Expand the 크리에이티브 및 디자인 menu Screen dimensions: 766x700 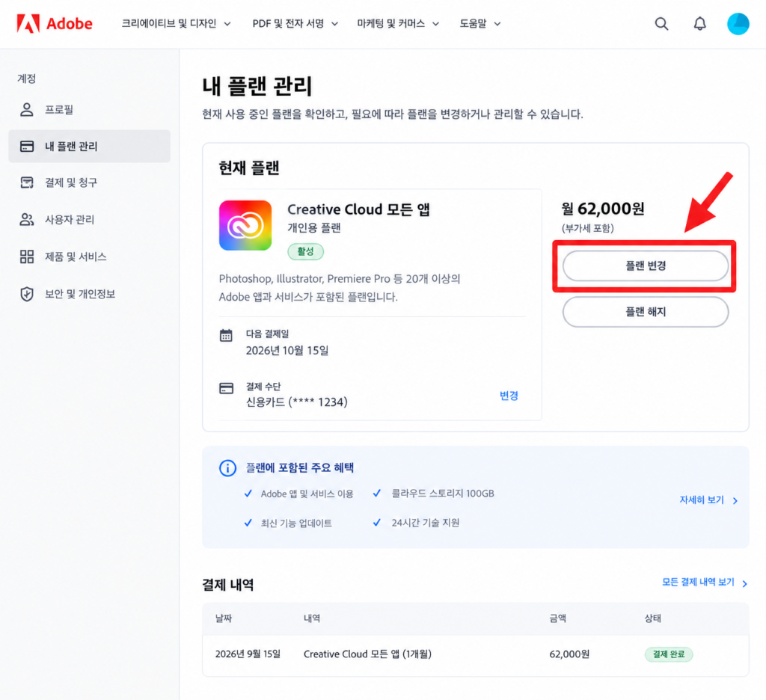176,23
